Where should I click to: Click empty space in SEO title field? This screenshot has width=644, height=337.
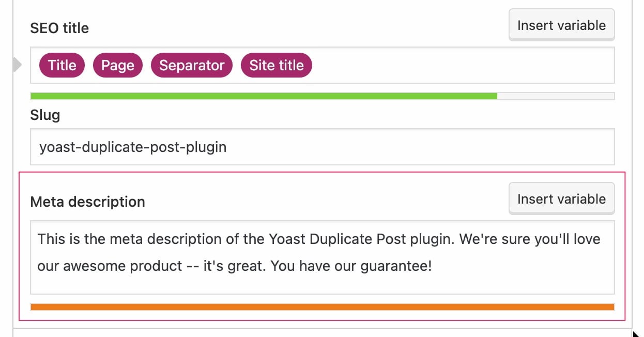pyautogui.click(x=460, y=65)
